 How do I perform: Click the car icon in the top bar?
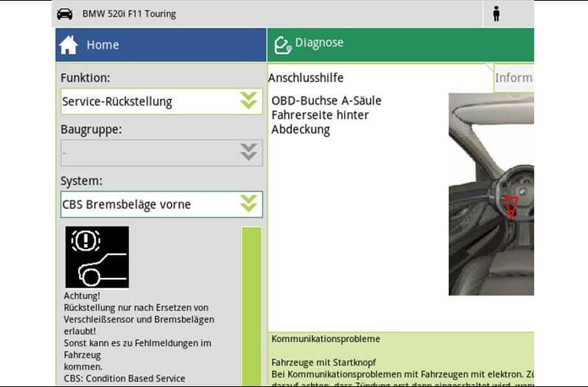tap(65, 14)
